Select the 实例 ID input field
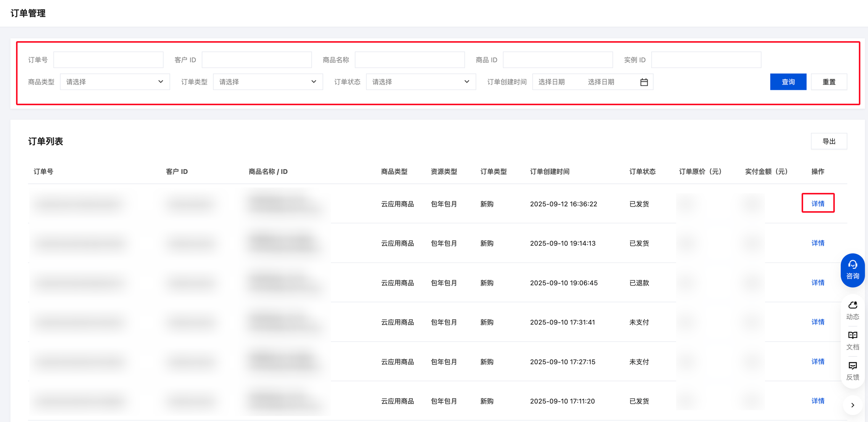Screen dimensions: 868x422 [x=706, y=60]
